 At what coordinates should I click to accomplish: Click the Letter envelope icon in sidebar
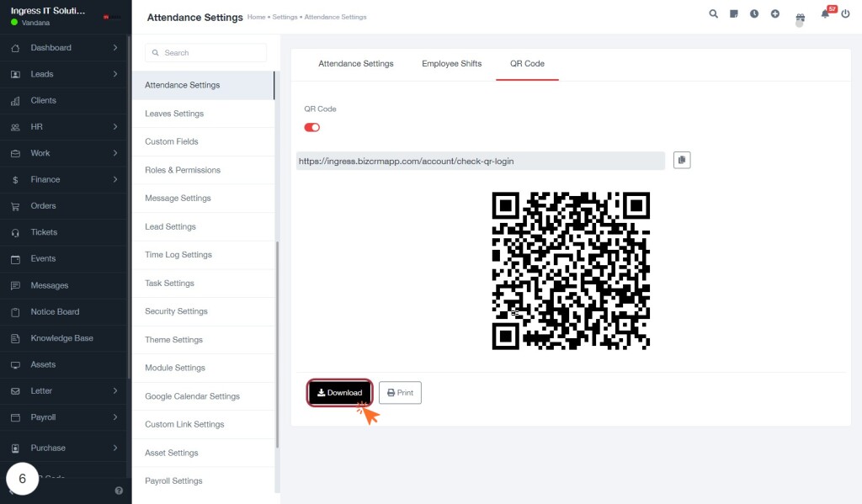coord(15,391)
